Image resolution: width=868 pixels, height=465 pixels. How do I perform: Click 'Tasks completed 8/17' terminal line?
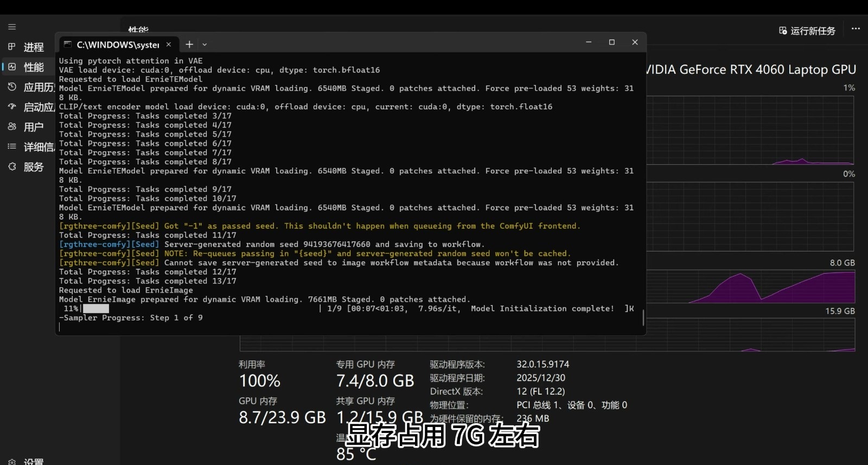tap(145, 162)
